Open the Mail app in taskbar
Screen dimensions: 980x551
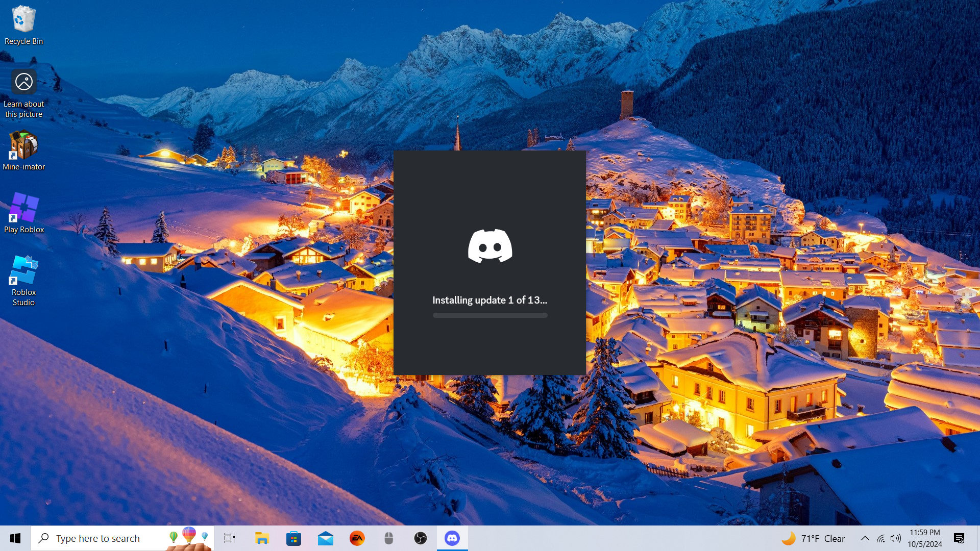point(326,538)
